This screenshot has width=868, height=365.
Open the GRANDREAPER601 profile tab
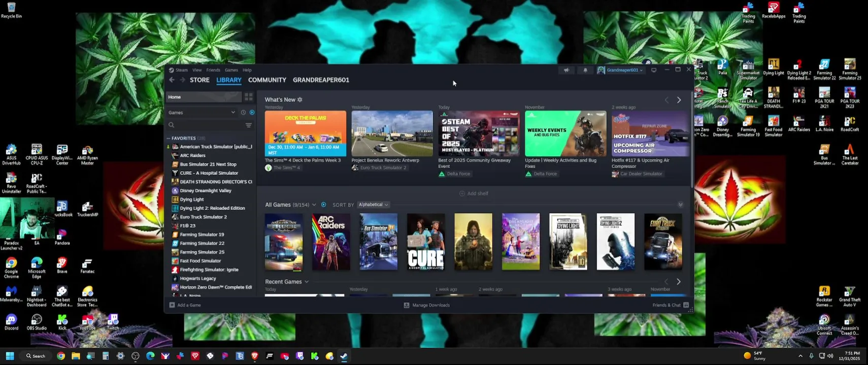[321, 80]
